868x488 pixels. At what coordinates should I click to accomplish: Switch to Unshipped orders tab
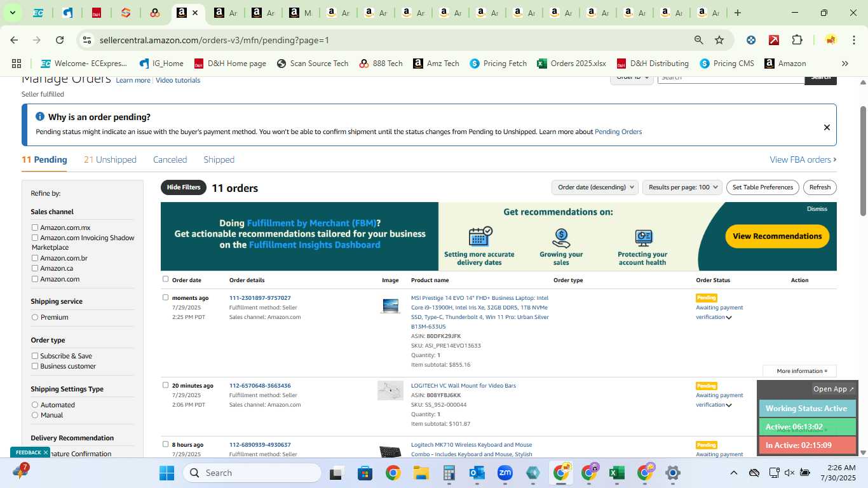coord(110,159)
